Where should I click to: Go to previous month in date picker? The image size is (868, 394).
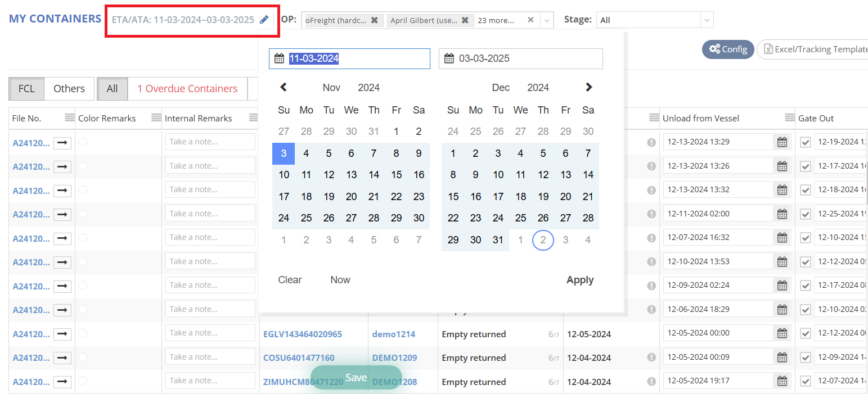(x=284, y=87)
